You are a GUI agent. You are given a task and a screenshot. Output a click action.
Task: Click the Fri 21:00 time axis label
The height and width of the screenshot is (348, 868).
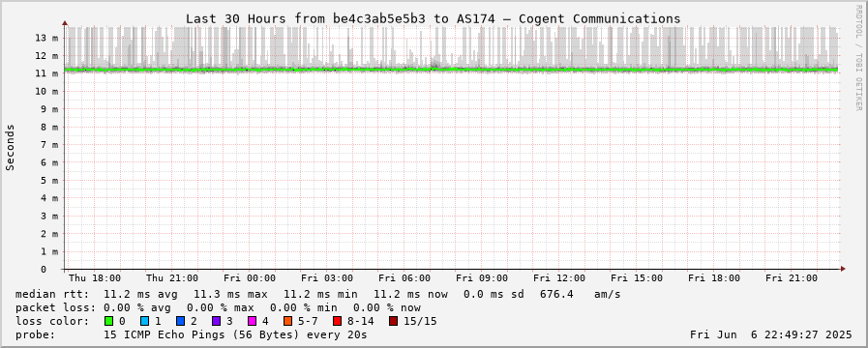click(x=792, y=278)
